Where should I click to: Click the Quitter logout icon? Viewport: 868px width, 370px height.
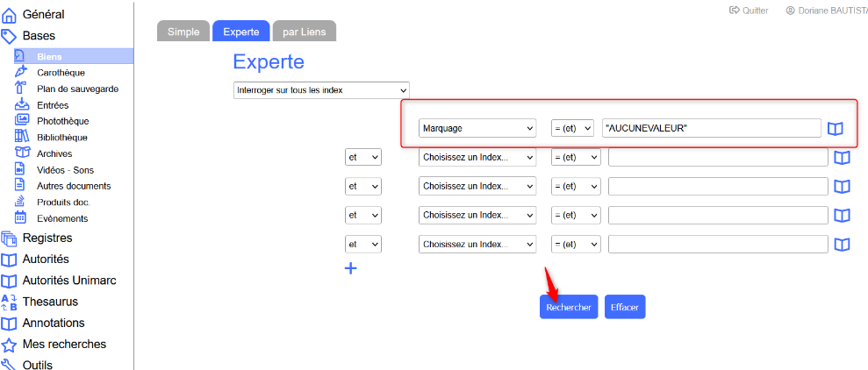[735, 11]
